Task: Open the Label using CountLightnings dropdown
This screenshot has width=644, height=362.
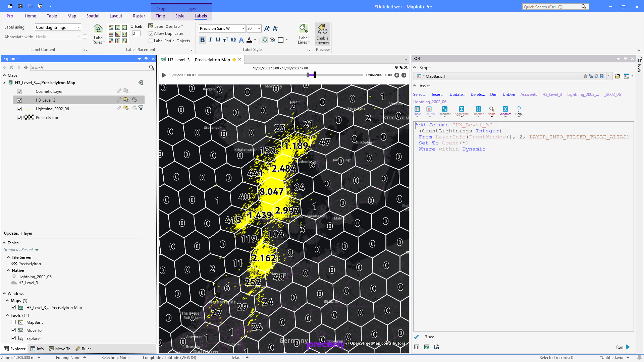Action: [x=78, y=27]
